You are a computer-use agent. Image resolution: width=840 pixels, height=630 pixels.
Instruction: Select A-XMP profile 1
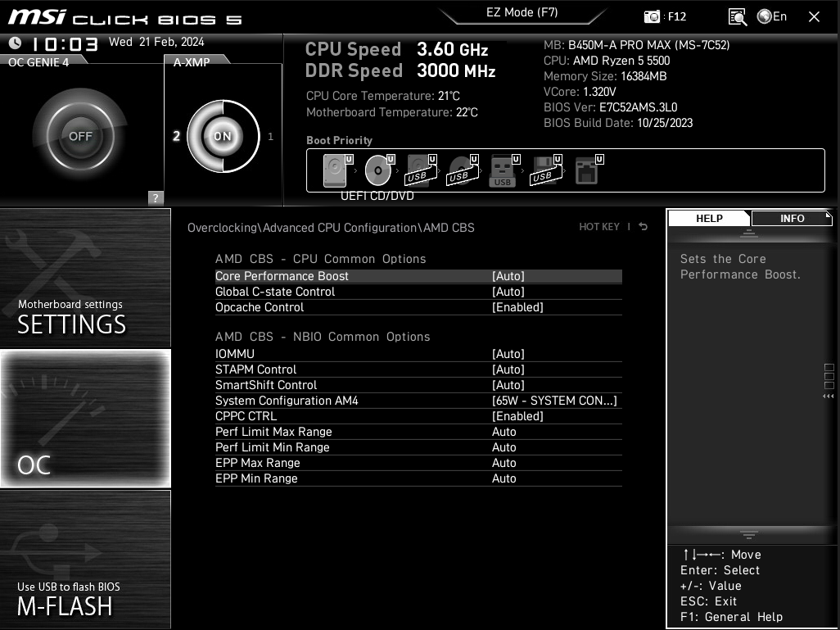(x=270, y=136)
